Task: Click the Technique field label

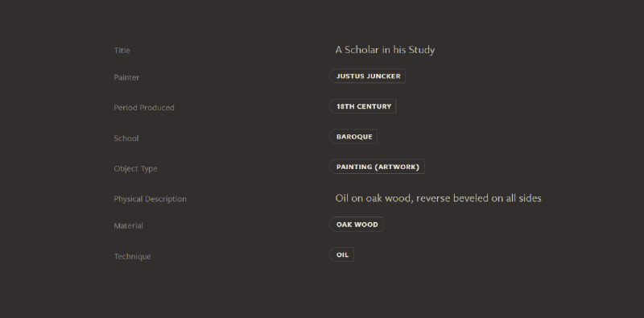Action: coord(132,256)
